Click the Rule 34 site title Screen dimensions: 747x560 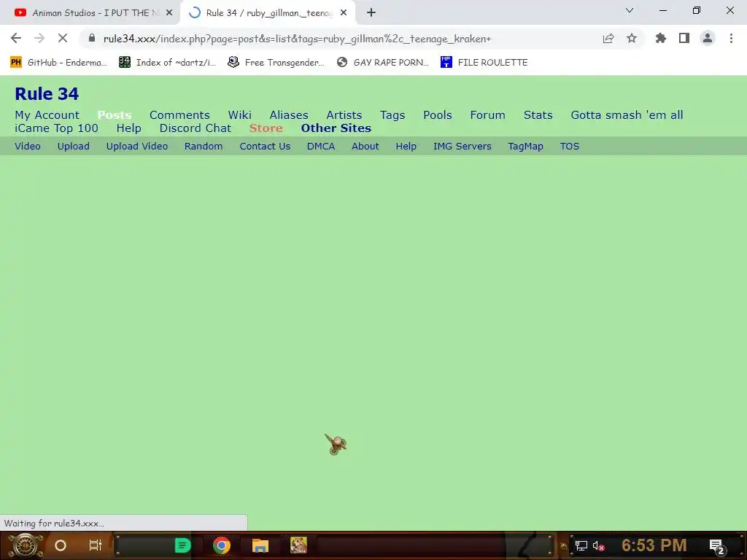(47, 94)
